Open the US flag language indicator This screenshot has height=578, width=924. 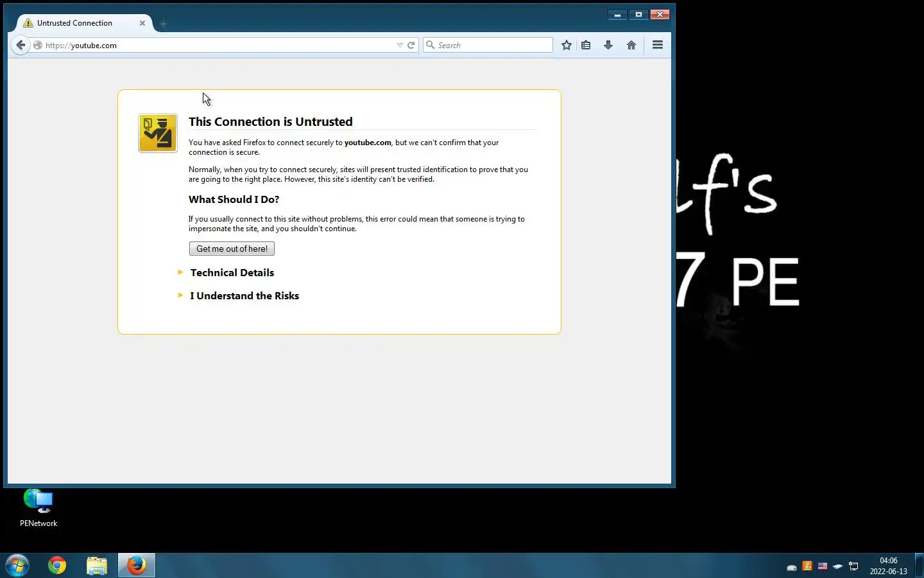tap(823, 566)
